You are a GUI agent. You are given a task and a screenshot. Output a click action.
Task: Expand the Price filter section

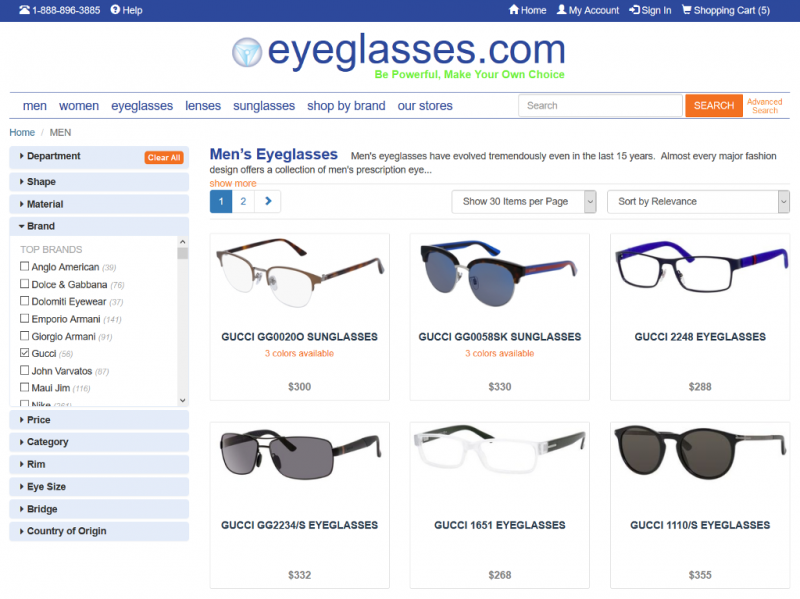tap(99, 420)
